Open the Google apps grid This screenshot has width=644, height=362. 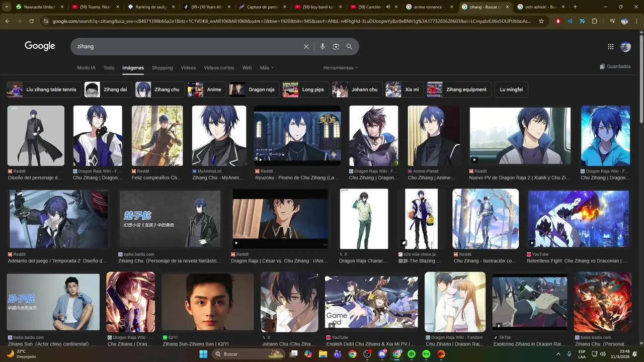tap(611, 46)
